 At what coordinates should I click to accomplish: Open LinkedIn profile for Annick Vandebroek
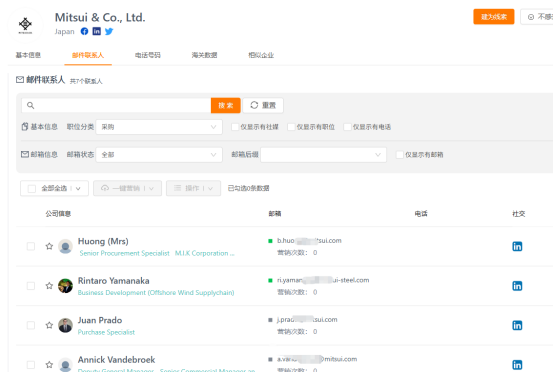[517, 365]
